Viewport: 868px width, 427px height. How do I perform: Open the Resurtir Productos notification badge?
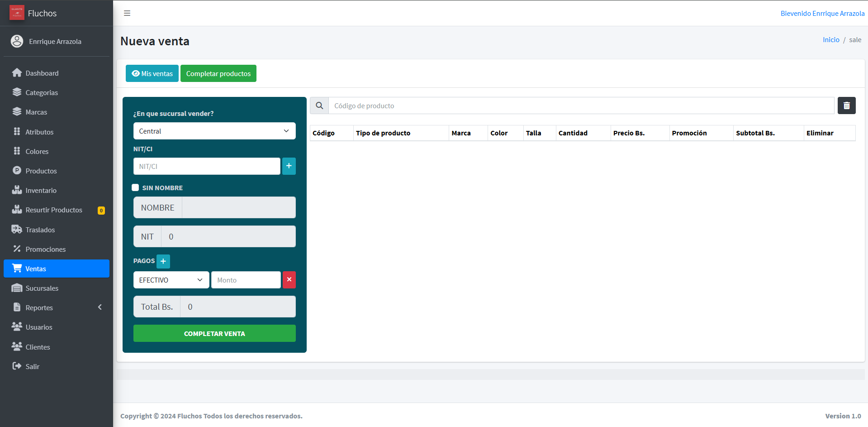coord(101,210)
